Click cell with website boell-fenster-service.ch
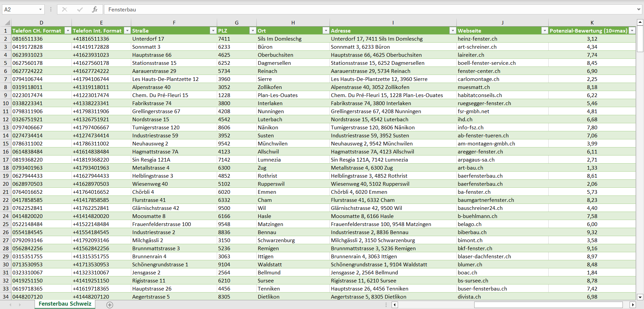Viewport: 644px width, 309px height. [x=502, y=63]
